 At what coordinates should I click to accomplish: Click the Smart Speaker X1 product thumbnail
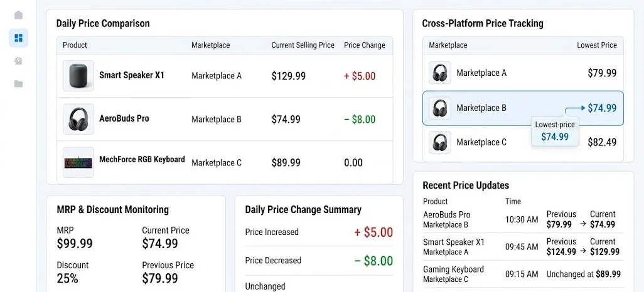tap(78, 75)
